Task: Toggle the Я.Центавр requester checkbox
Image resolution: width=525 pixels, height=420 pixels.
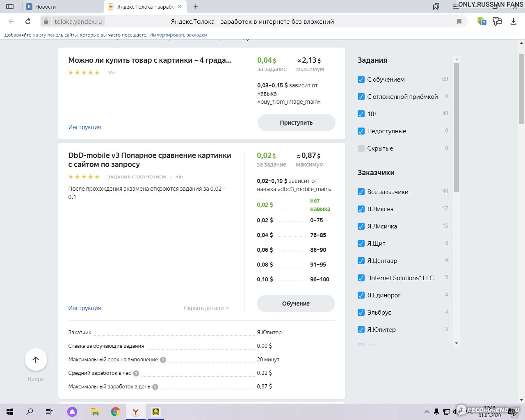Action: coord(361,261)
